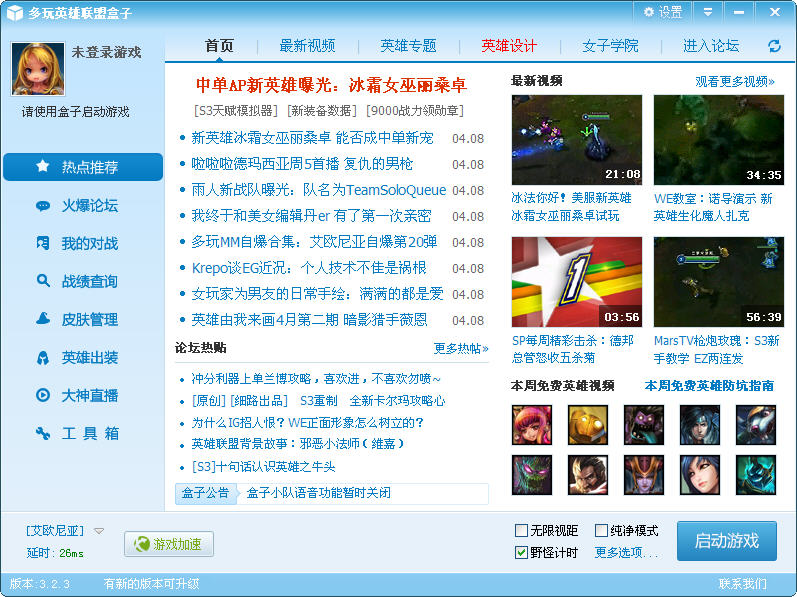Open 更多选项 for extra options
The height and width of the screenshot is (597, 797).
pos(626,552)
